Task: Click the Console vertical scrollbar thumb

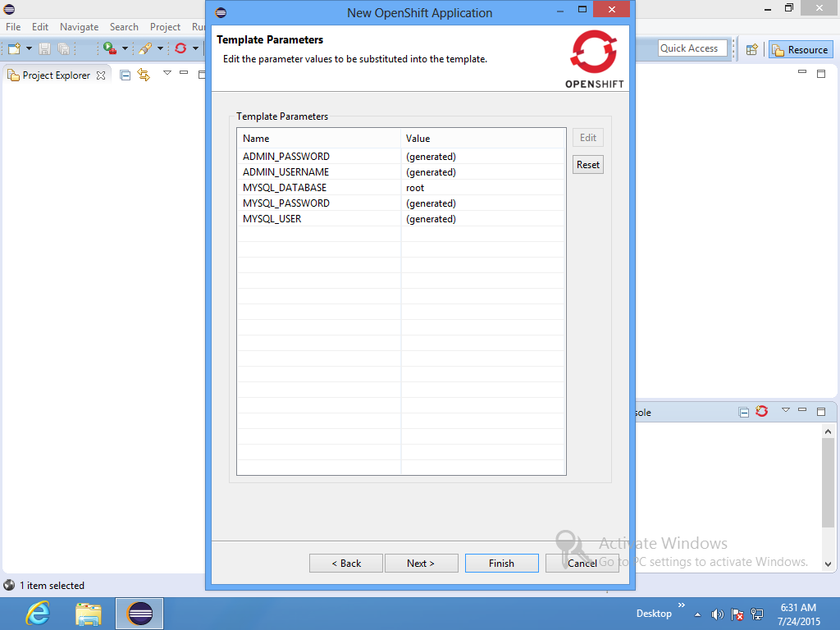Action: tap(829, 482)
